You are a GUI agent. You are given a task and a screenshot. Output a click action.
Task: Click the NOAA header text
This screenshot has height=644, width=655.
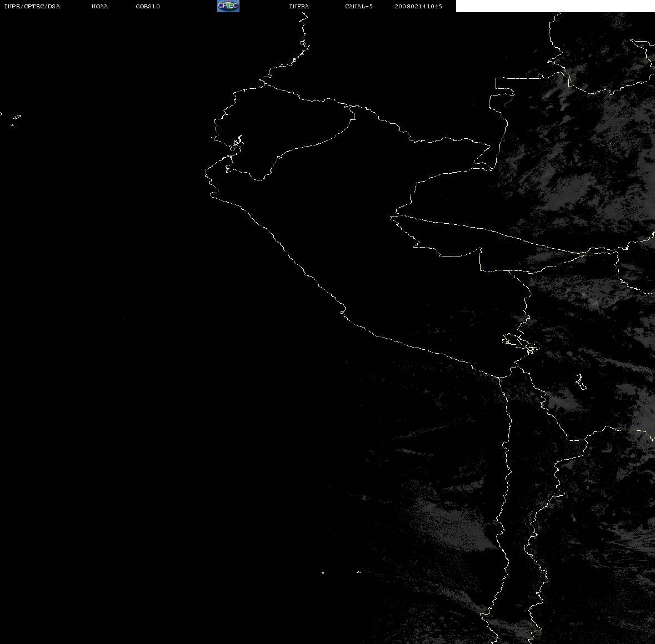click(99, 6)
